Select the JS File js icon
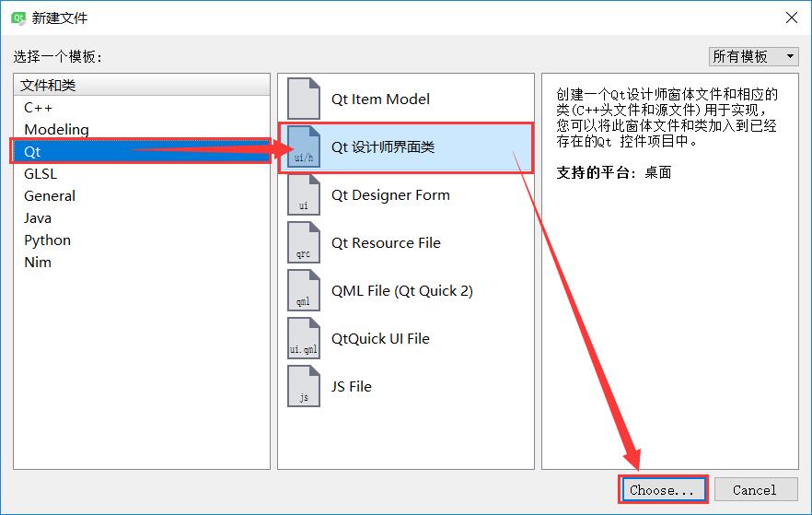Viewport: 812px width, 515px height. pos(304,387)
